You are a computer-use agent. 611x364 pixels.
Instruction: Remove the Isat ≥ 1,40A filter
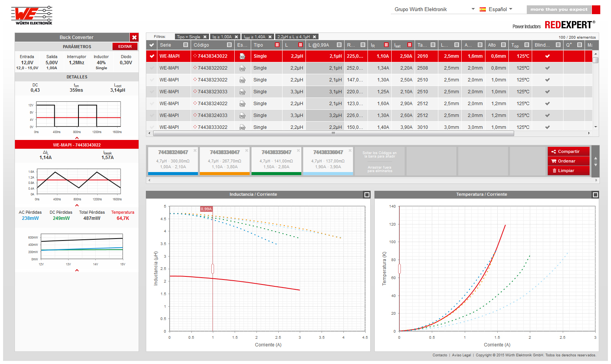tap(270, 37)
